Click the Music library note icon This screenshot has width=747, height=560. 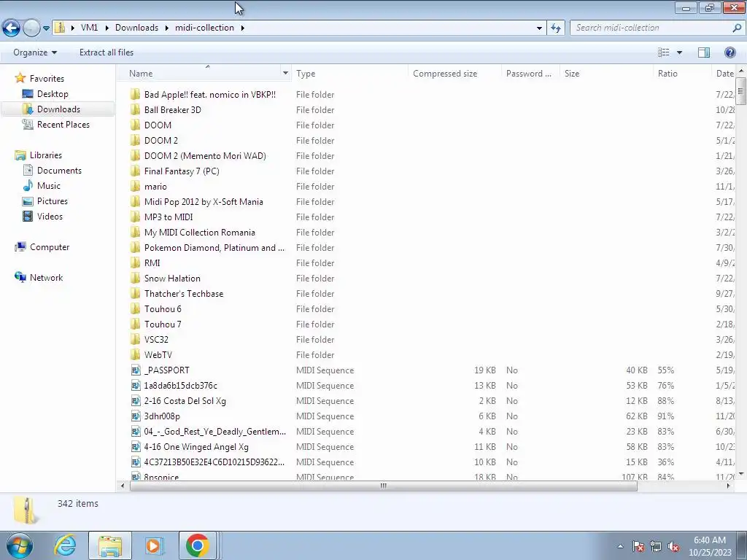click(28, 186)
